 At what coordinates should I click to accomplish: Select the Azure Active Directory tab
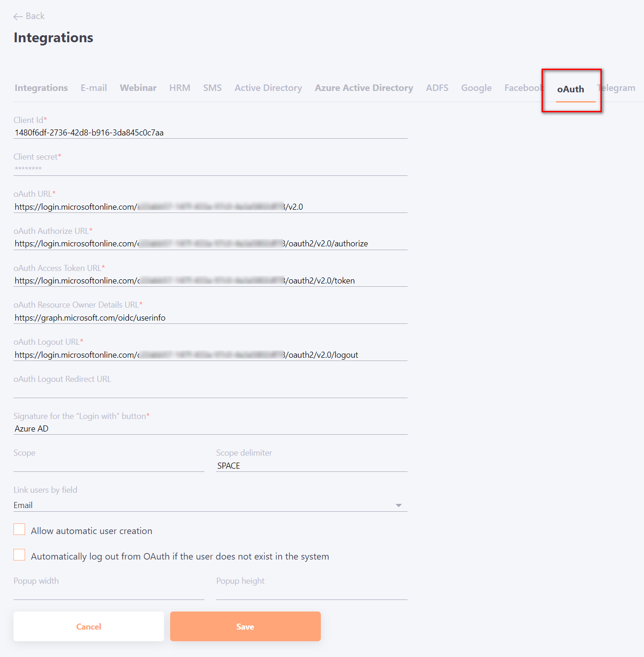tap(364, 88)
